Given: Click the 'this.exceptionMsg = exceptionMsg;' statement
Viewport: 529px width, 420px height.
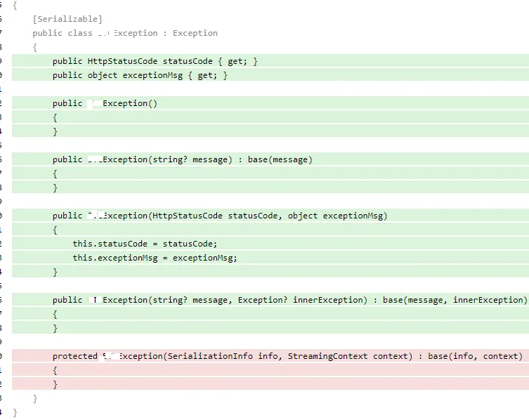Looking at the screenshot, I should 155,258.
